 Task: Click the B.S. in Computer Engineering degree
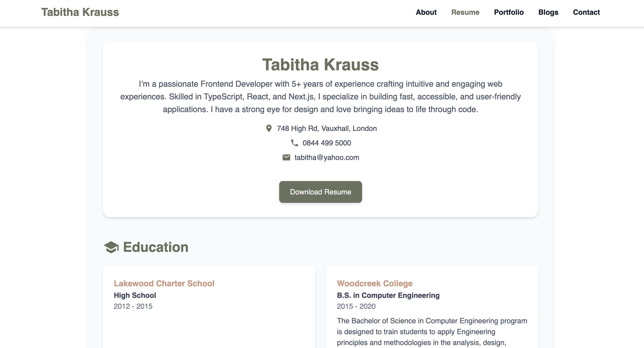pos(388,295)
